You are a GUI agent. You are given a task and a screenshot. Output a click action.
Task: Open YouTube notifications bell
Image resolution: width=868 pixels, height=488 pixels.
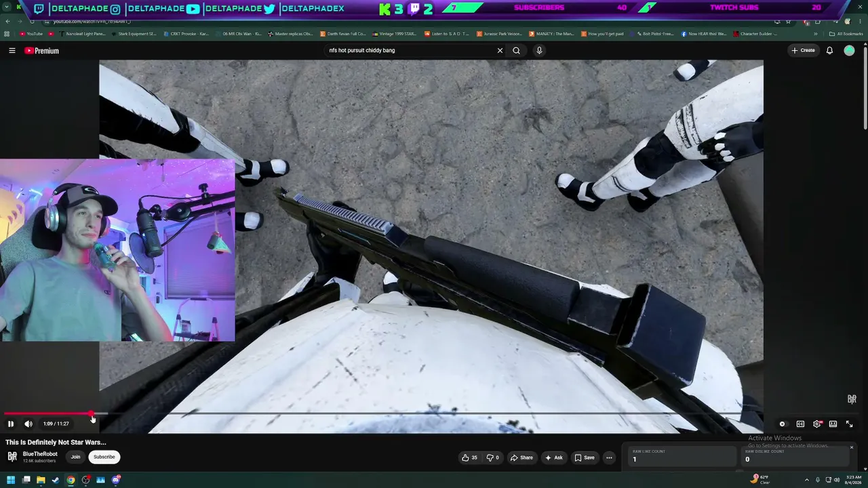point(829,50)
